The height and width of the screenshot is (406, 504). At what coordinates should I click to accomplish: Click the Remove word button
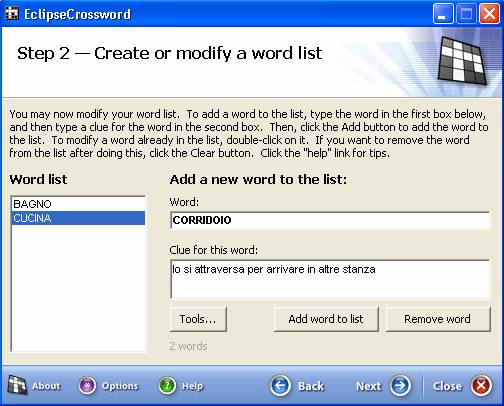tap(438, 319)
